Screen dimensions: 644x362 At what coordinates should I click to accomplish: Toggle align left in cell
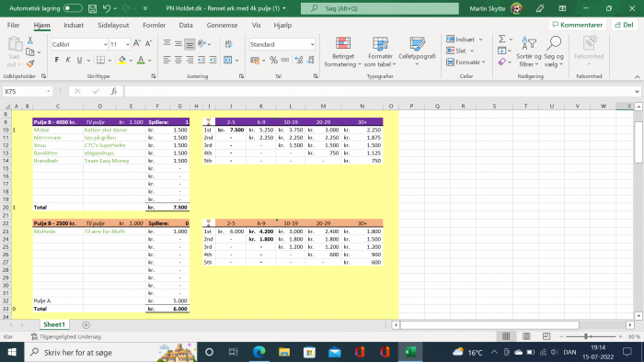pos(167,60)
